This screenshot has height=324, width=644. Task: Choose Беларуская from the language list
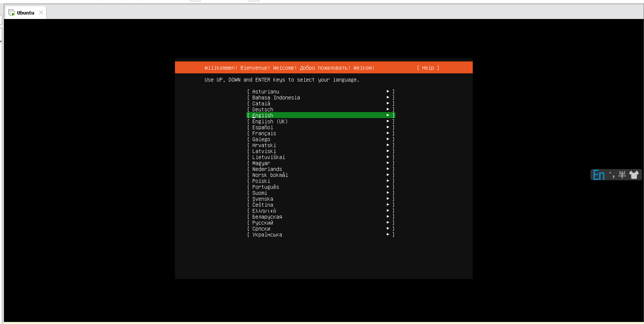click(321, 217)
